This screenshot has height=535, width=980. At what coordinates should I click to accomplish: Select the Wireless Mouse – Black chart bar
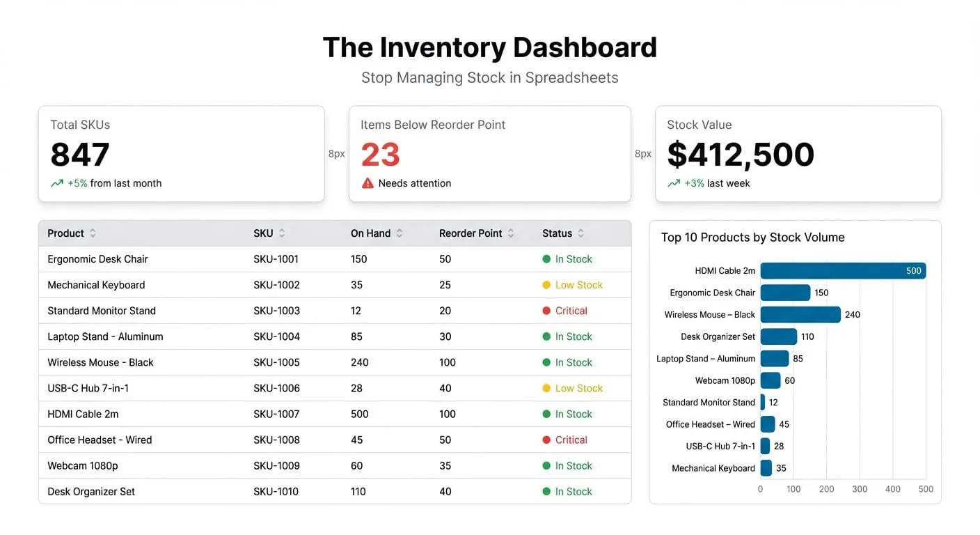[x=800, y=314]
